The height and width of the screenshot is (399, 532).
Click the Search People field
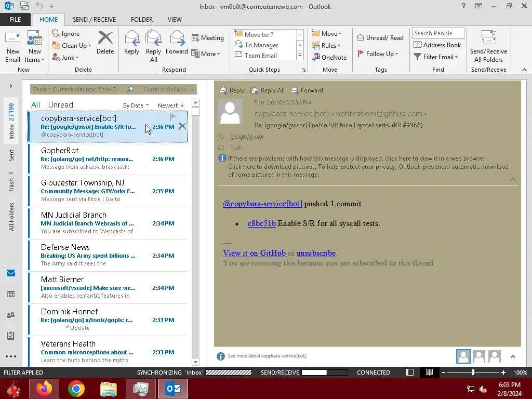pos(437,33)
